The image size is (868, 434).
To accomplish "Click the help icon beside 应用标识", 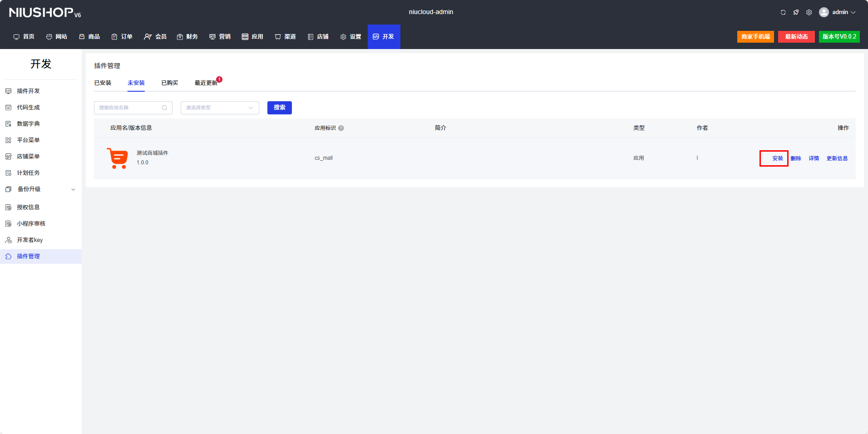I will (x=341, y=128).
